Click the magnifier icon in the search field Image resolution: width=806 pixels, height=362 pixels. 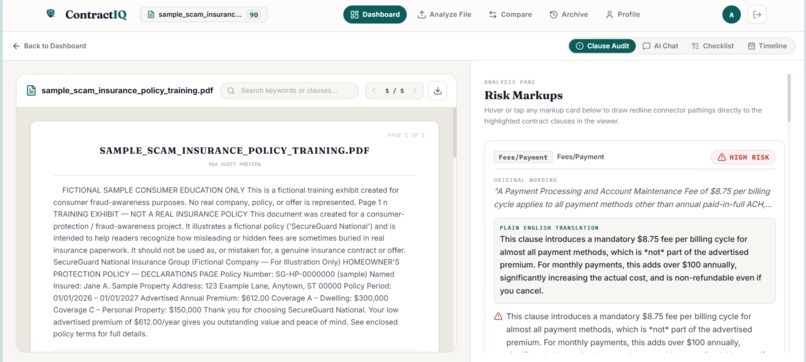(231, 90)
